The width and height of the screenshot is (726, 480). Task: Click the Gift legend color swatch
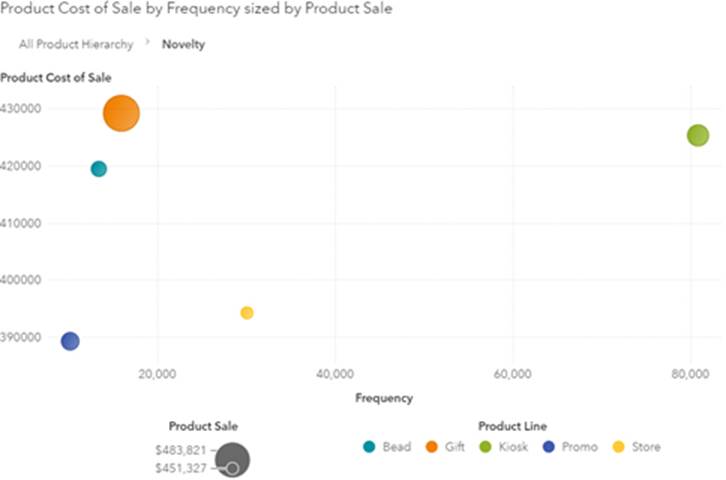click(x=432, y=447)
